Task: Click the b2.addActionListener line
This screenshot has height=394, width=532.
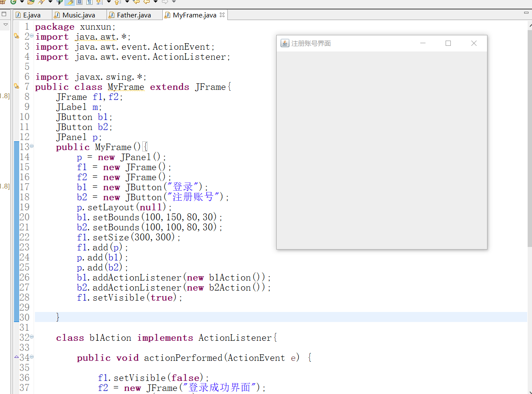Action: click(x=174, y=288)
